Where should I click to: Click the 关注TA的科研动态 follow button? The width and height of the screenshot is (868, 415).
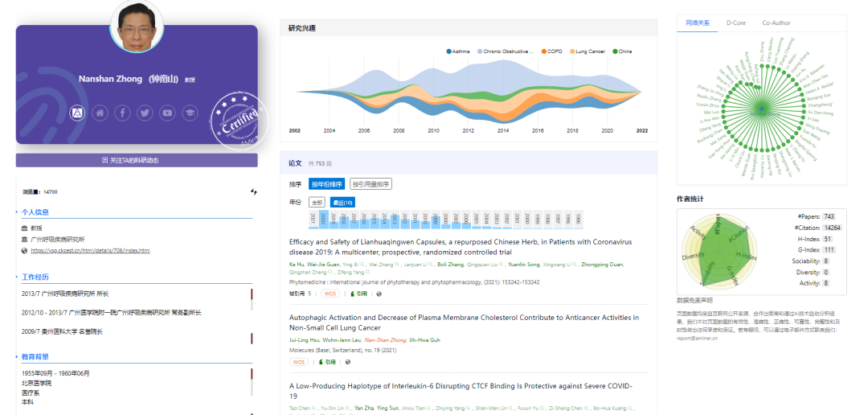(137, 160)
